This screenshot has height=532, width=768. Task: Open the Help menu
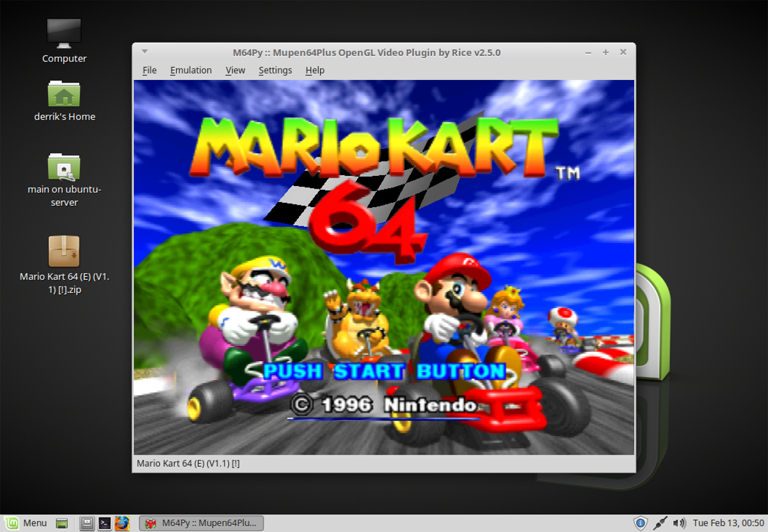(315, 70)
